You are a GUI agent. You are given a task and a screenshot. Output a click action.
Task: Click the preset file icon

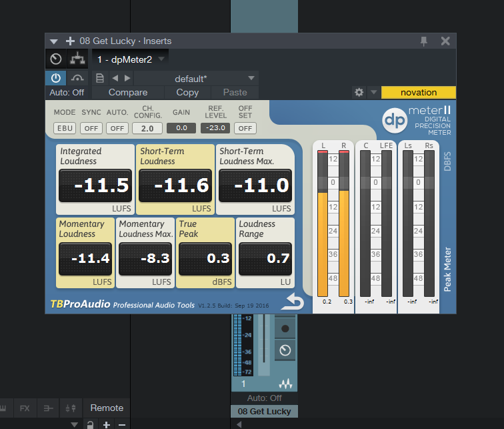click(x=99, y=78)
